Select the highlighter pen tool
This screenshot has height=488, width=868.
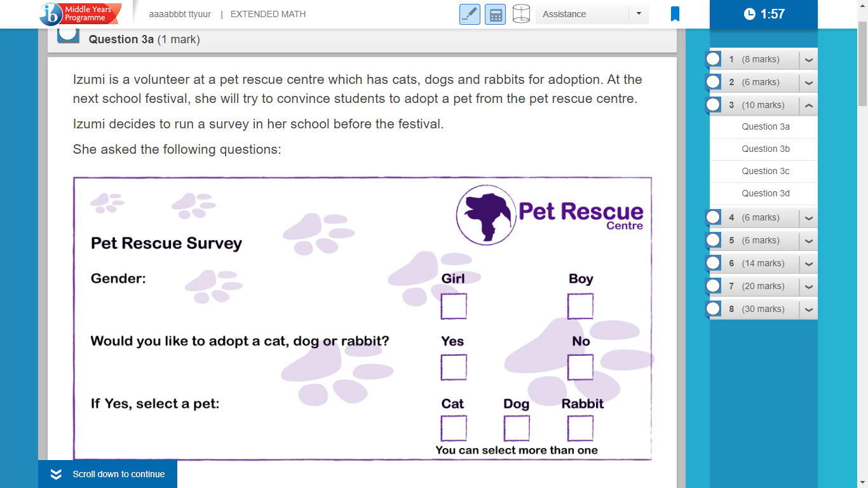click(470, 14)
